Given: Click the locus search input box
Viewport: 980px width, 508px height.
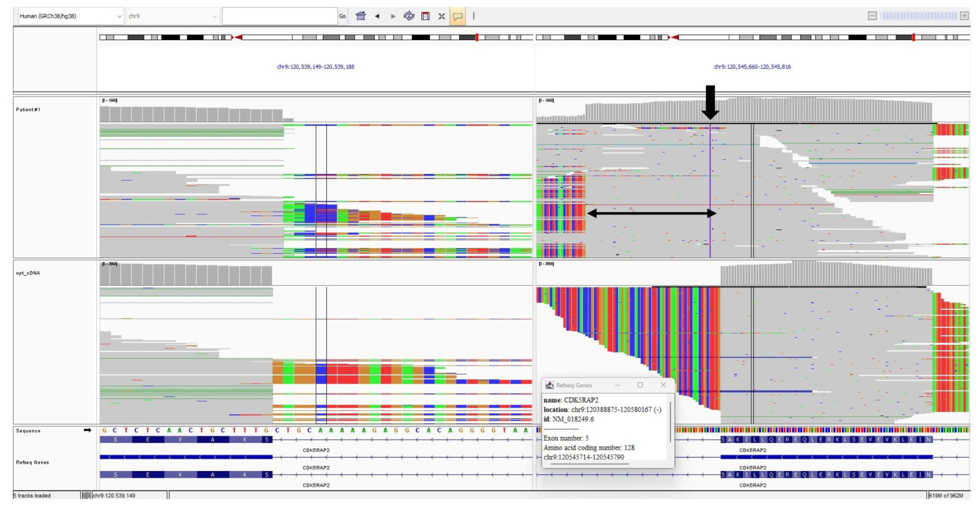Looking at the screenshot, I should (280, 16).
